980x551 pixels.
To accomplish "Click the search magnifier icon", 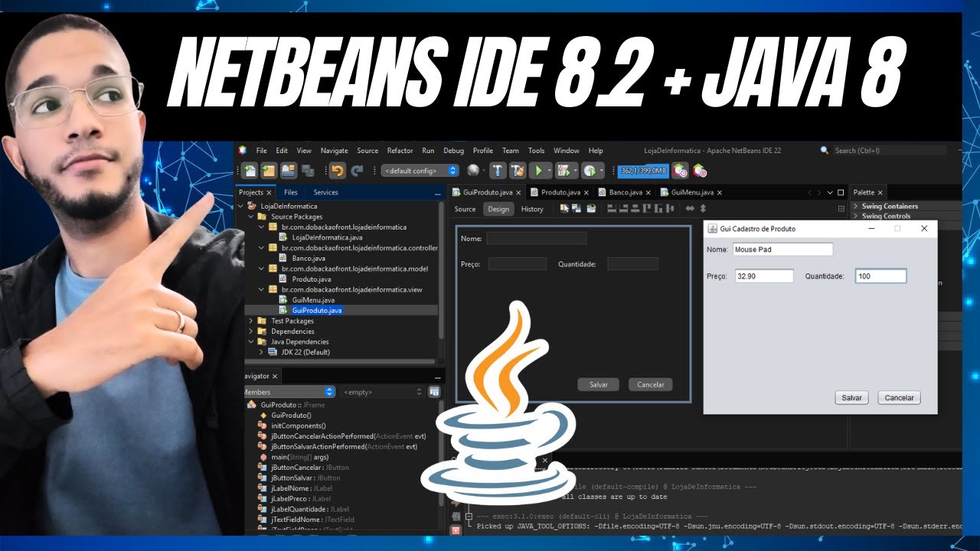I will pyautogui.click(x=825, y=151).
